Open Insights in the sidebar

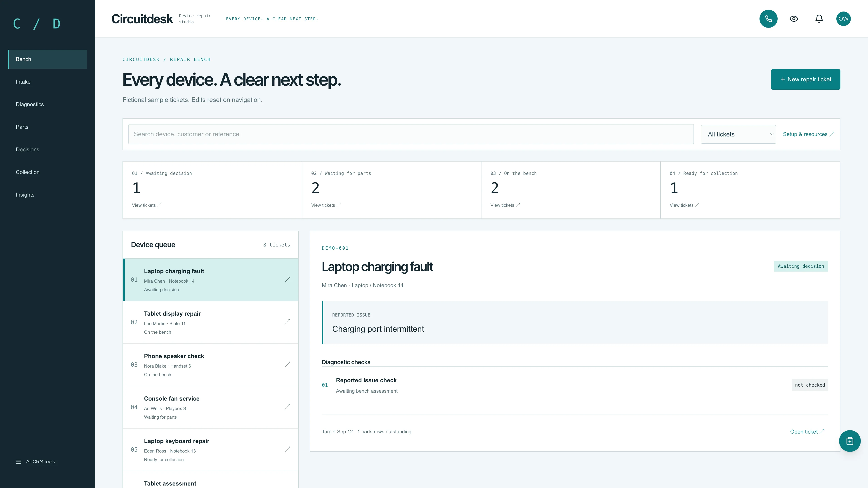47,195
